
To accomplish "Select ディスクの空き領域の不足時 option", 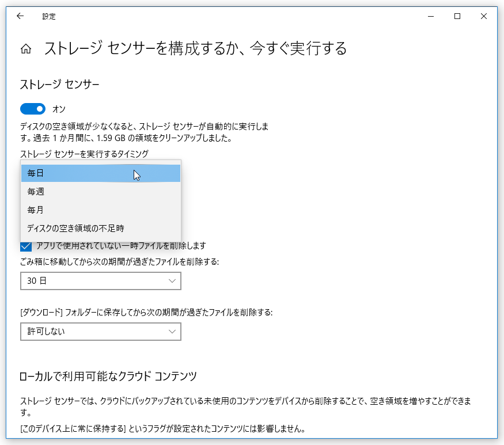I will [101, 228].
